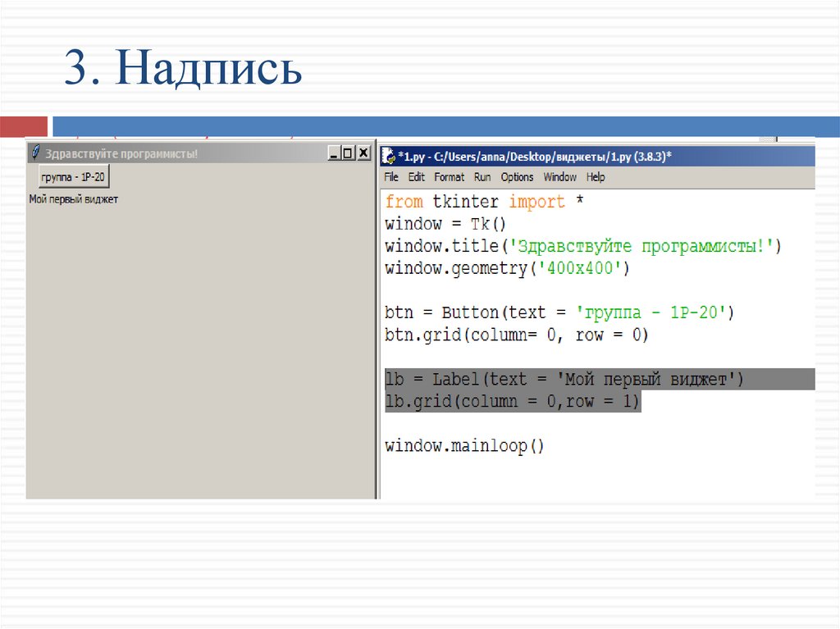Click the highlighted lb.grid line
This screenshot has width=840, height=629.
click(513, 401)
